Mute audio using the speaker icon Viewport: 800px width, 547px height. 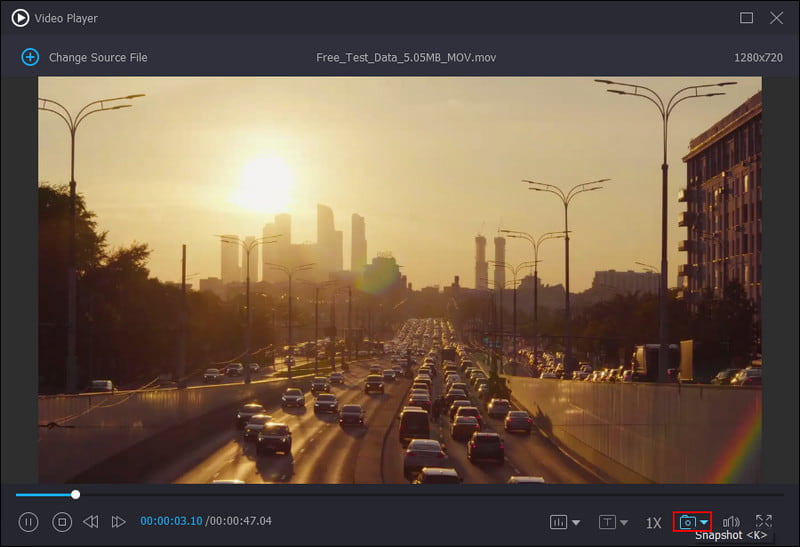pos(731,522)
